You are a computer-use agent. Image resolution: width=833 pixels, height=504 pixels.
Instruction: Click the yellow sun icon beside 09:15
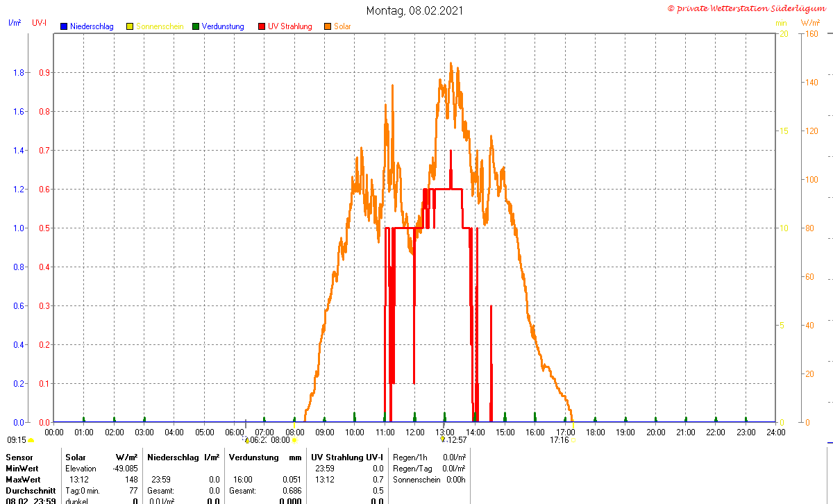coord(31,440)
